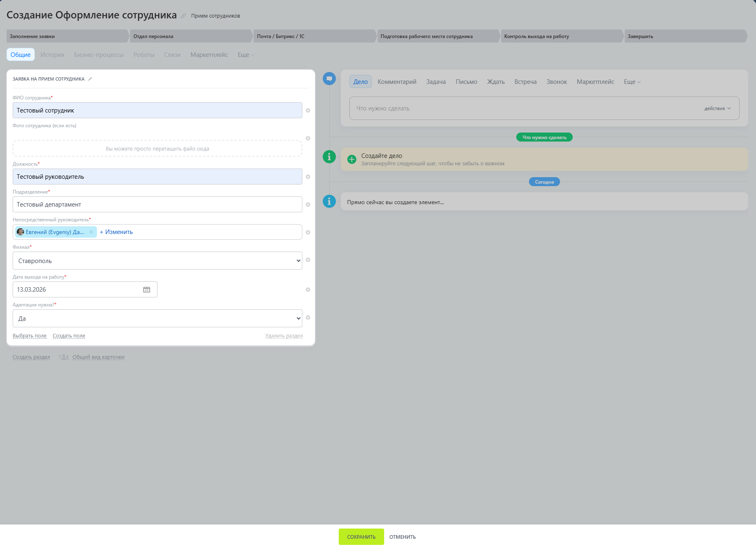Image resolution: width=756 pixels, height=549 pixels.
Task: Click Прием сотрудников next to the title
Action: click(216, 16)
